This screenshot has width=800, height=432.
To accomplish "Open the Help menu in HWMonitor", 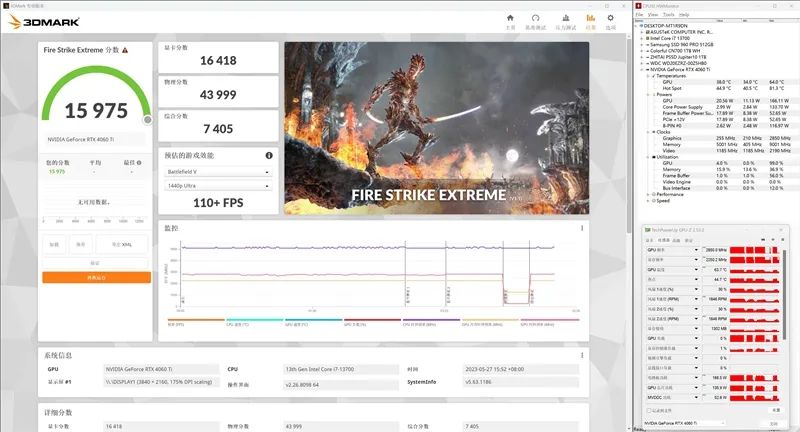I will click(684, 15).
